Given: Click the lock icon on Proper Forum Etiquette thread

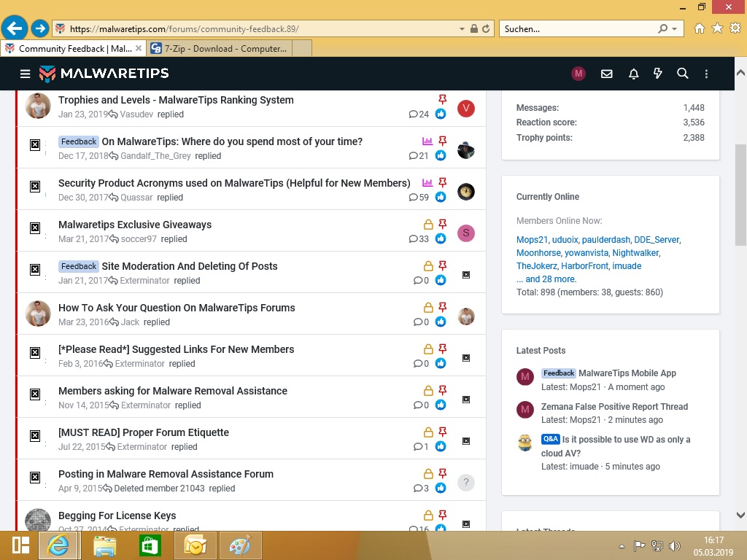Looking at the screenshot, I should (x=428, y=432).
